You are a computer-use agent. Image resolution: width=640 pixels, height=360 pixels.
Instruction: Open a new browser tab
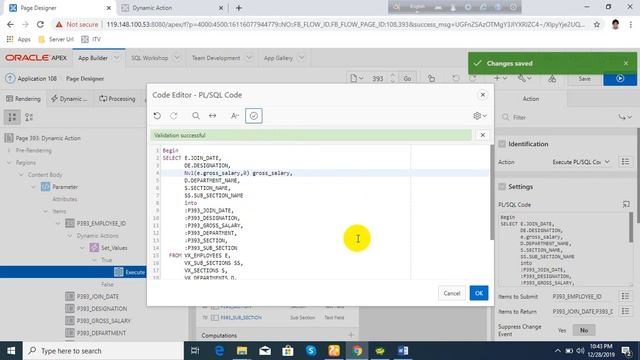coord(239,8)
